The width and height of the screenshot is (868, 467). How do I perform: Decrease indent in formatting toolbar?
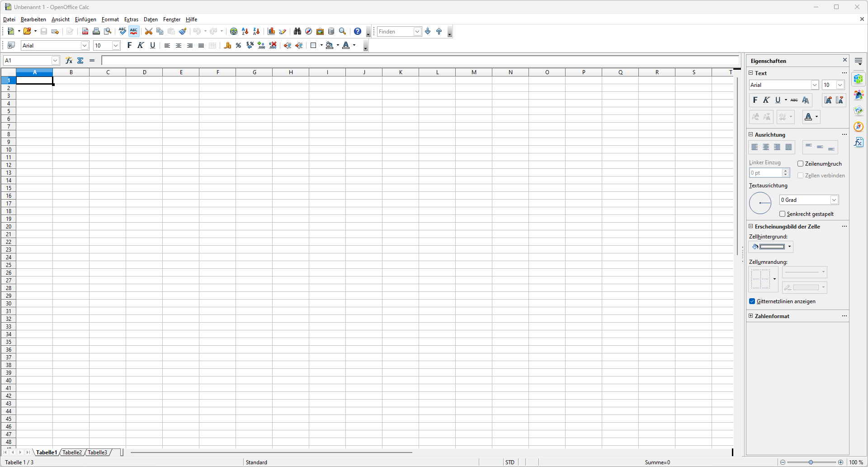pos(288,45)
